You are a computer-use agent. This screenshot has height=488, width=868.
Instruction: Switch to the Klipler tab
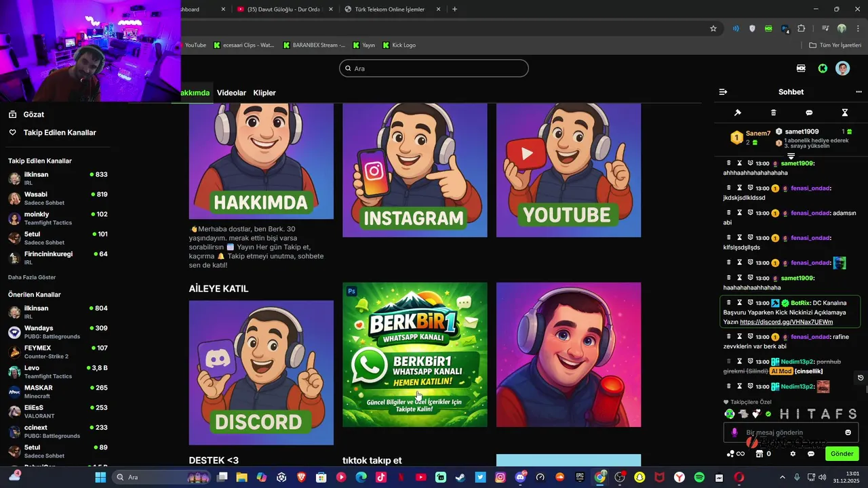(264, 93)
